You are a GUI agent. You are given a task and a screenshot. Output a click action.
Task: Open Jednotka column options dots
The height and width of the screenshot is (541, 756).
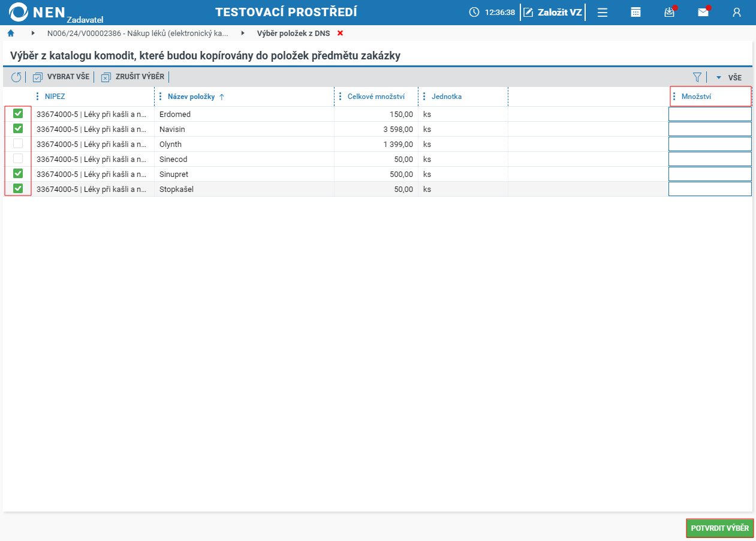(424, 96)
